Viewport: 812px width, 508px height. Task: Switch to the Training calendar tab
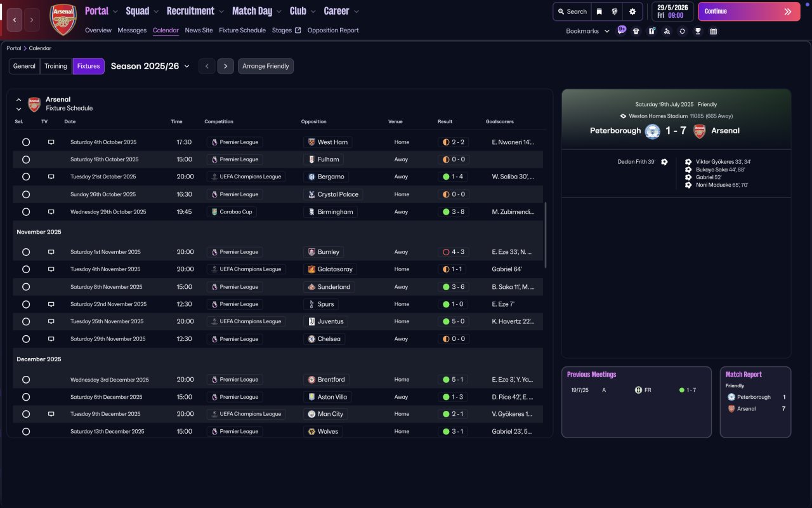pos(56,66)
